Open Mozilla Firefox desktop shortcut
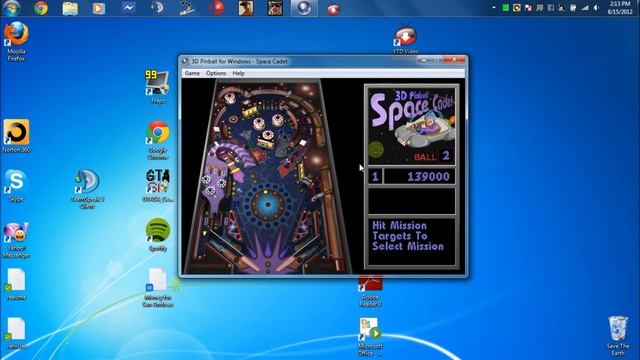 pos(16,41)
